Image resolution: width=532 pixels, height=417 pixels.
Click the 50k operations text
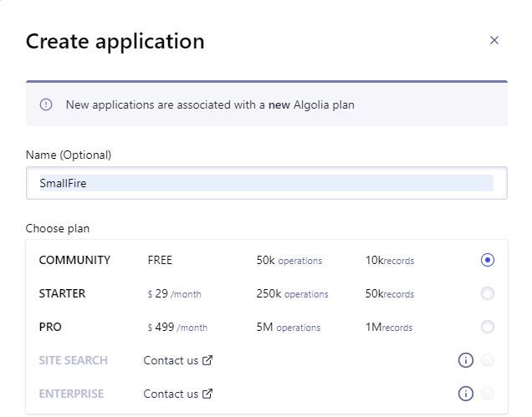pos(289,261)
